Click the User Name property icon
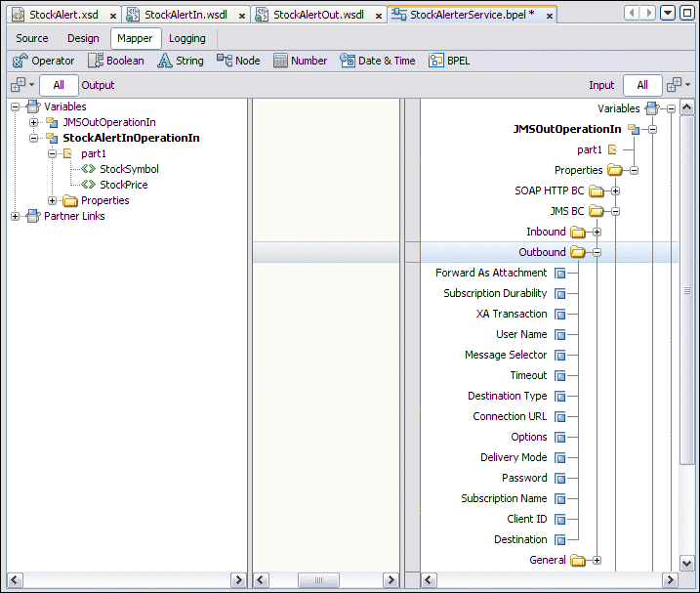 click(559, 335)
